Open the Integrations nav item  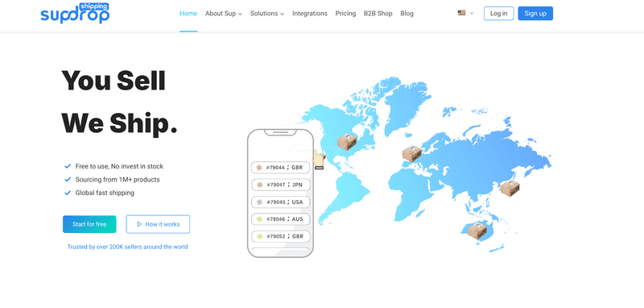pyautogui.click(x=310, y=13)
